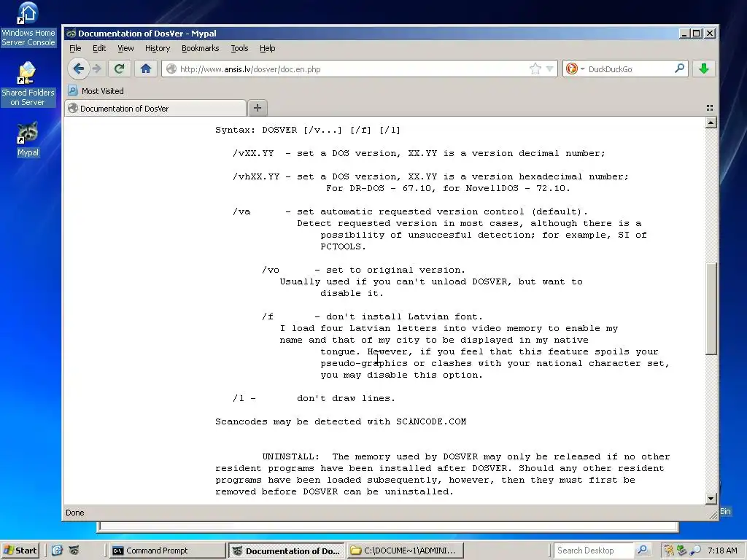Open the URL history dropdown arrow
This screenshot has height=560, width=747.
pos(549,69)
